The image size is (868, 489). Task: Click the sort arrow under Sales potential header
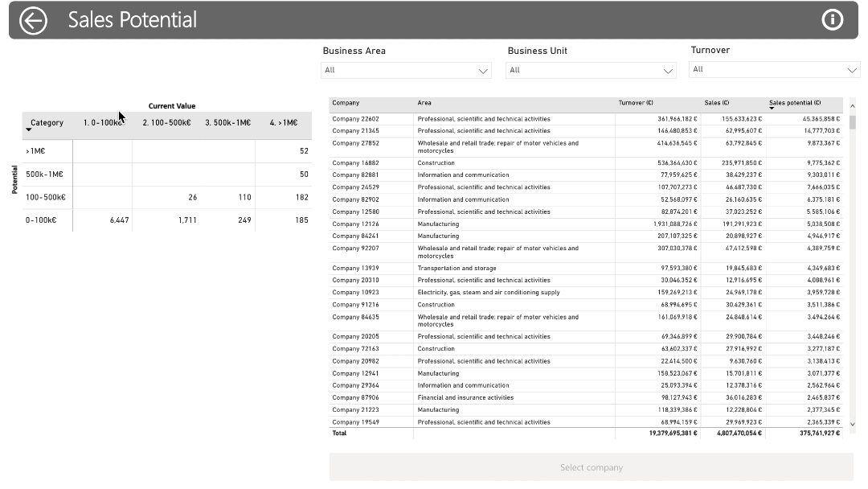coord(772,109)
